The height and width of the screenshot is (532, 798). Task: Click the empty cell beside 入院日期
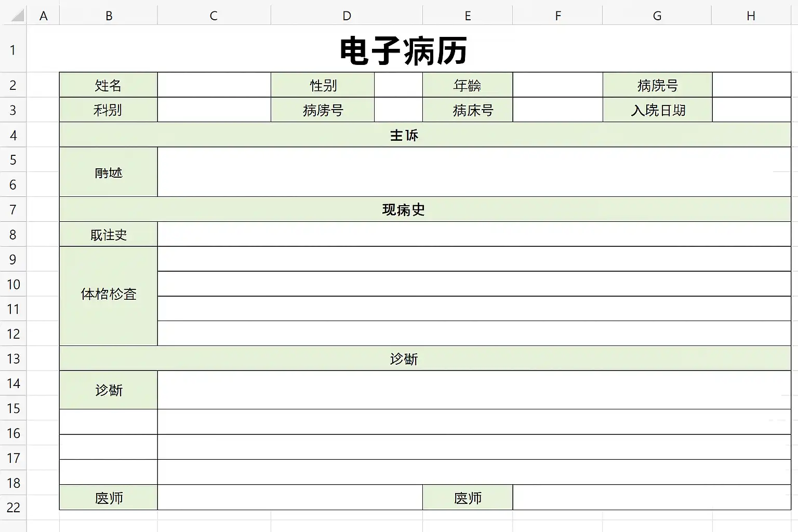pyautogui.click(x=751, y=110)
